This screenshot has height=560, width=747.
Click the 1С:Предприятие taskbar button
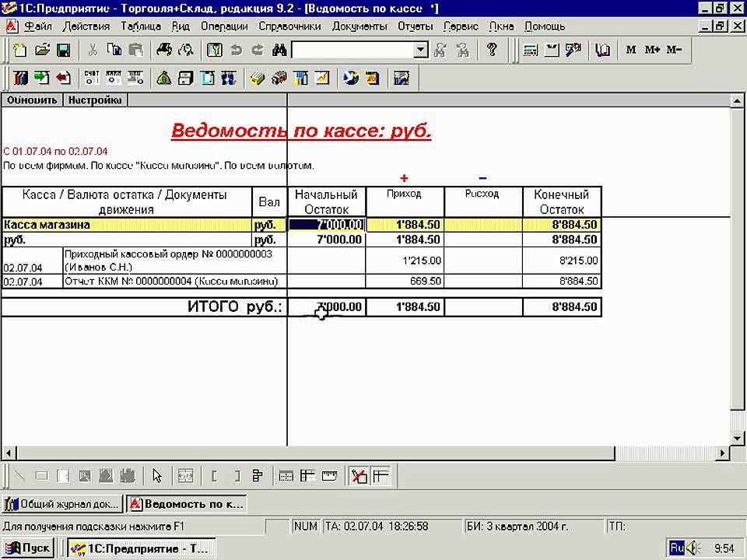141,548
